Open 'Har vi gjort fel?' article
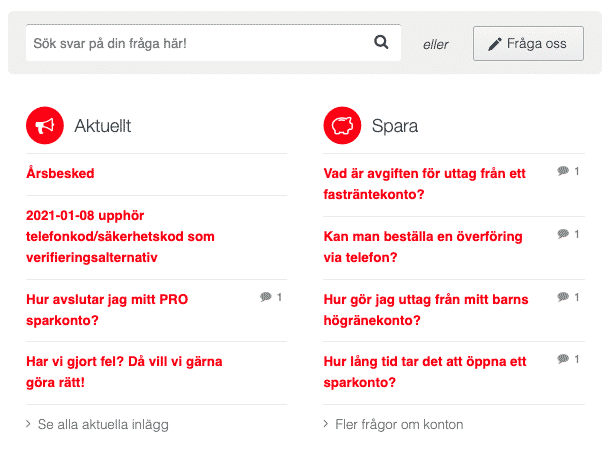This screenshot has height=456, width=614. point(124,372)
